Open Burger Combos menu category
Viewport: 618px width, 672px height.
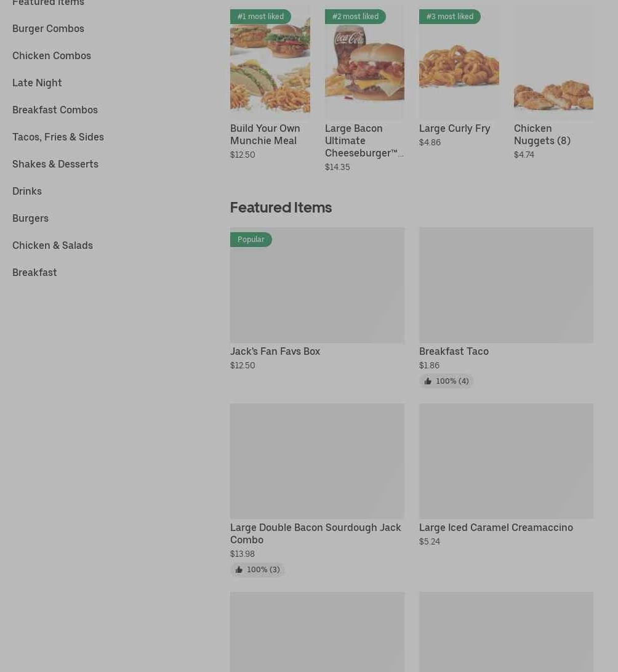pyautogui.click(x=48, y=28)
